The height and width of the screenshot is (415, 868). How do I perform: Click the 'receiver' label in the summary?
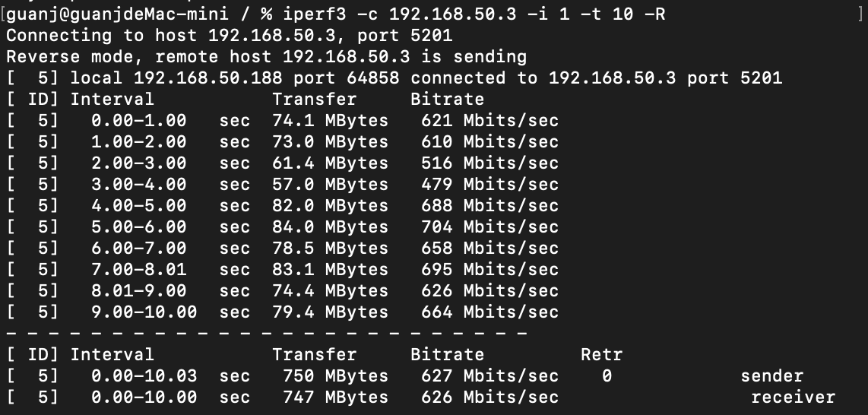pos(793,397)
